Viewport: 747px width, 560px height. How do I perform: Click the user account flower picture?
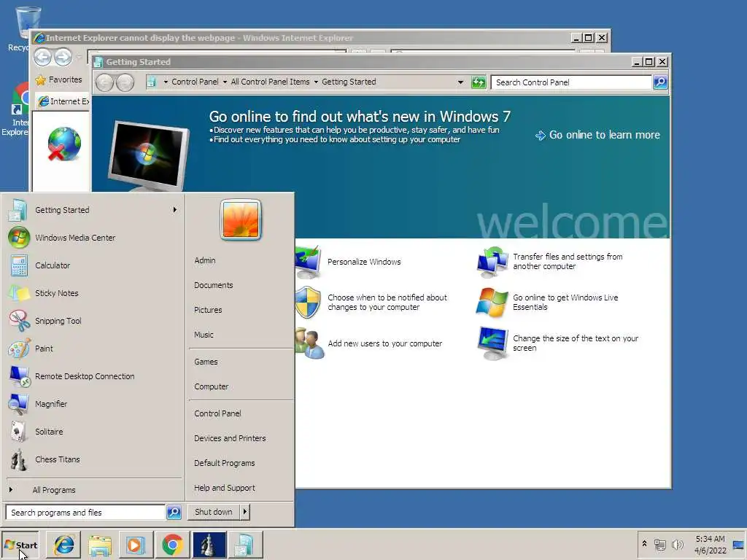click(241, 219)
